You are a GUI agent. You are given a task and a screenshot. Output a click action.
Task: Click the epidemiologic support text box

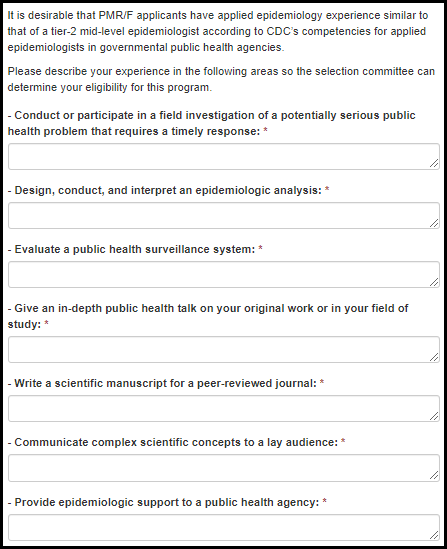[x=224, y=528]
